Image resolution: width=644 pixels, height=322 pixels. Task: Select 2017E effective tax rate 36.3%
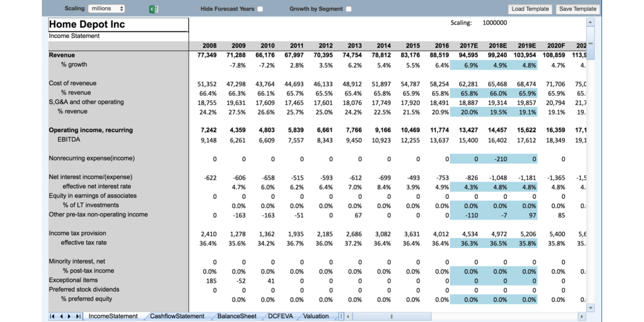pos(464,243)
